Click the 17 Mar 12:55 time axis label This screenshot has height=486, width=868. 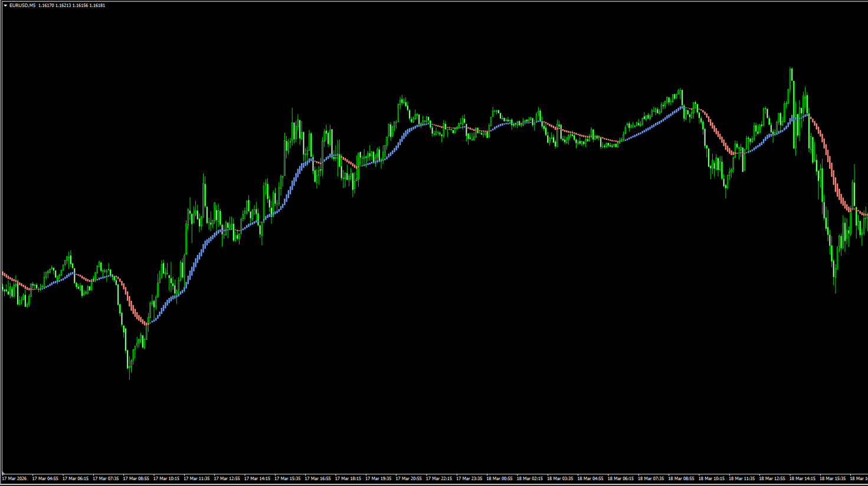[x=227, y=478]
